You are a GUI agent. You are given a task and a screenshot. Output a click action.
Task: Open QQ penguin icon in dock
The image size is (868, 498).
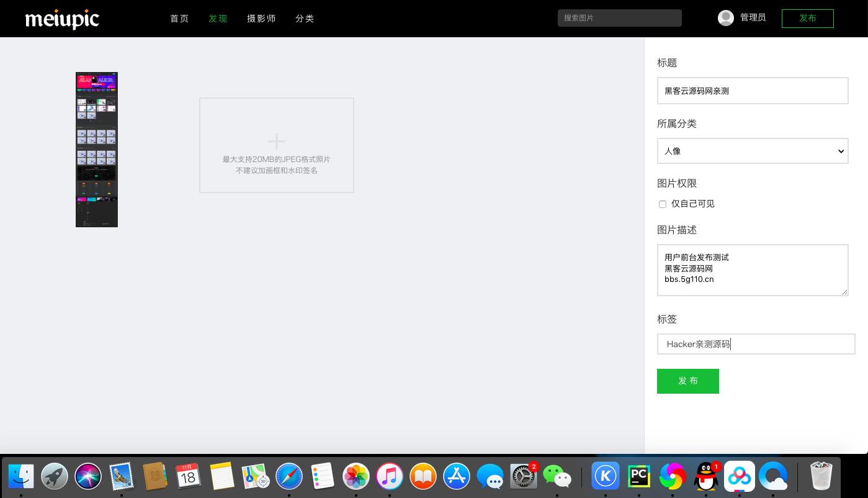pyautogui.click(x=705, y=477)
